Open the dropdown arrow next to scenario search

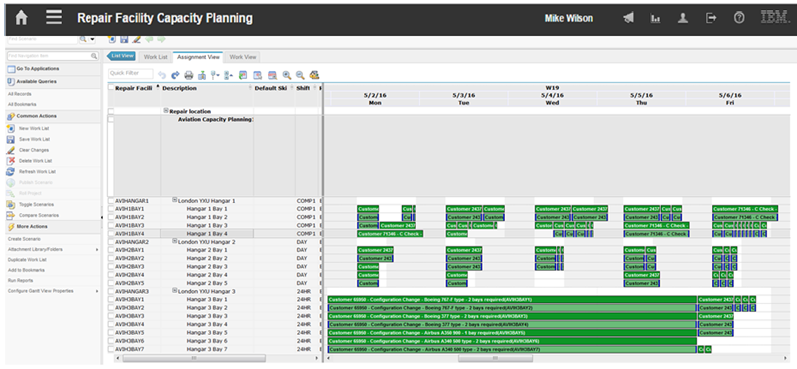(93, 39)
